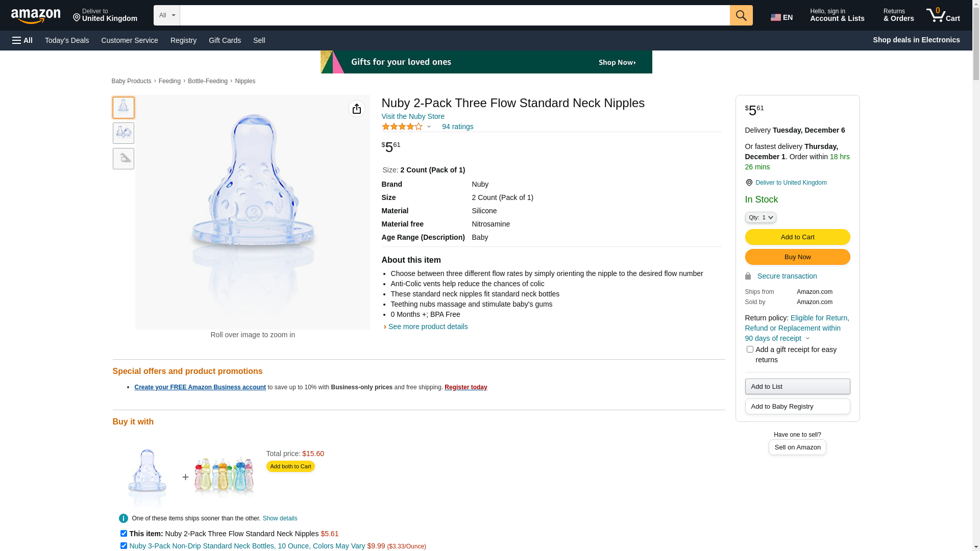
Task: Open the Qty quantity dropdown
Action: [x=761, y=217]
